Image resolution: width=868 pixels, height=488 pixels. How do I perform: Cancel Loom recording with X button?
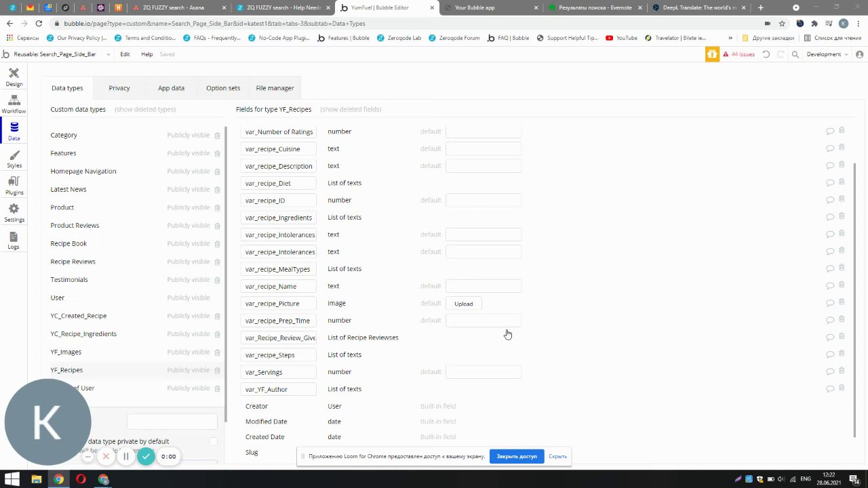(x=106, y=456)
